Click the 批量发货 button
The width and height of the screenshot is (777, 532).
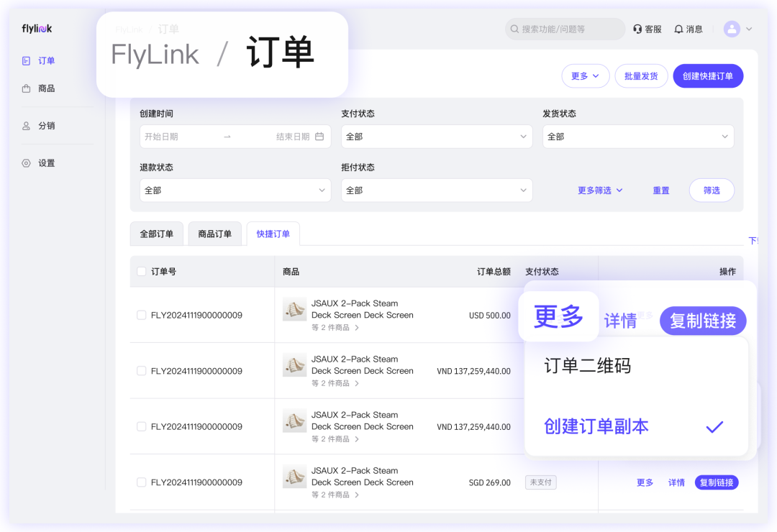641,76
